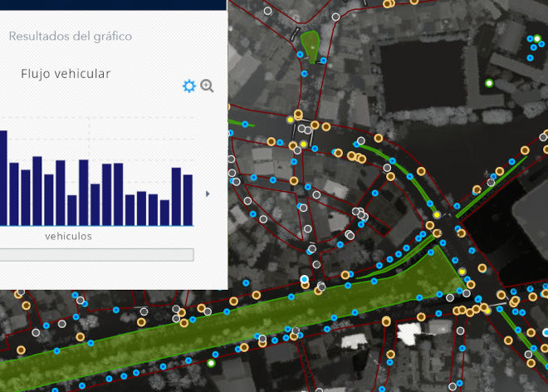
Task: Click the white building rooftop on the map
Action: (x=409, y=333)
